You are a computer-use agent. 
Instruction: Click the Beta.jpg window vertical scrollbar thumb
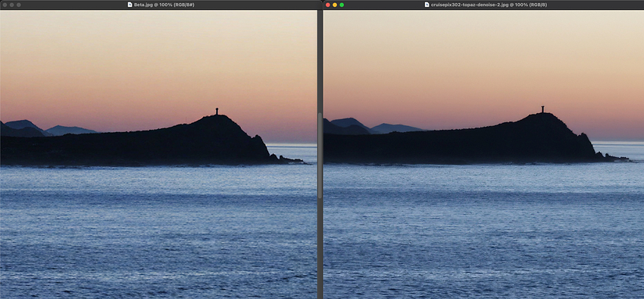[x=320, y=156]
